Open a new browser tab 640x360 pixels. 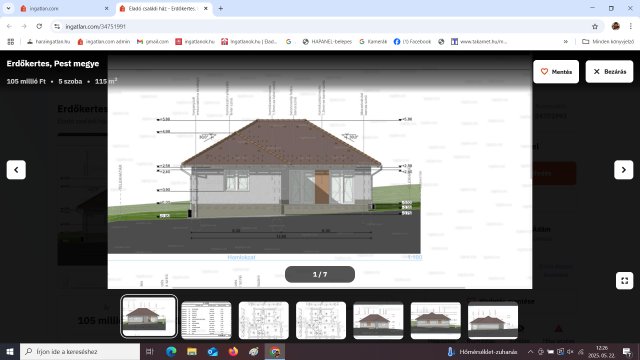(x=220, y=9)
